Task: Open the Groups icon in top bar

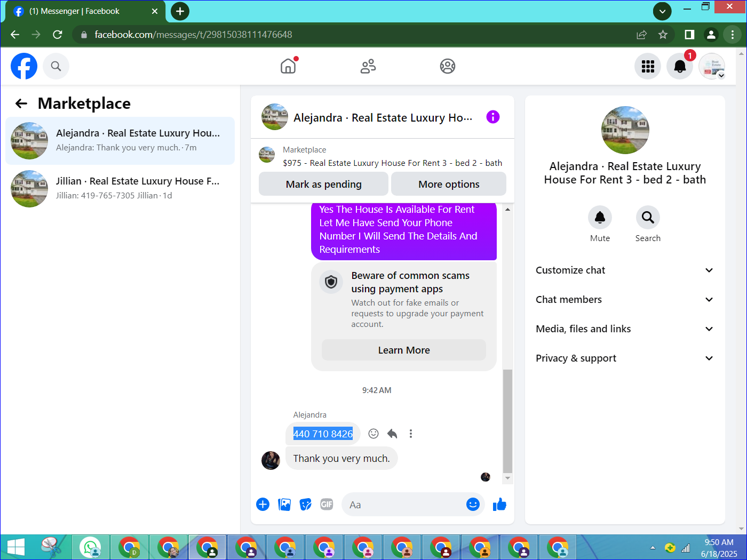Action: [448, 66]
